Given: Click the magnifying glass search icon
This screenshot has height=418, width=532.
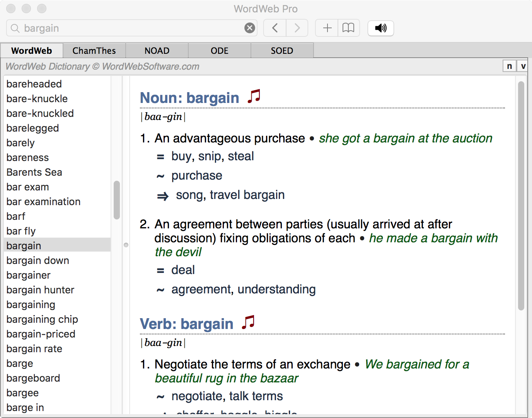Looking at the screenshot, I should (15, 28).
